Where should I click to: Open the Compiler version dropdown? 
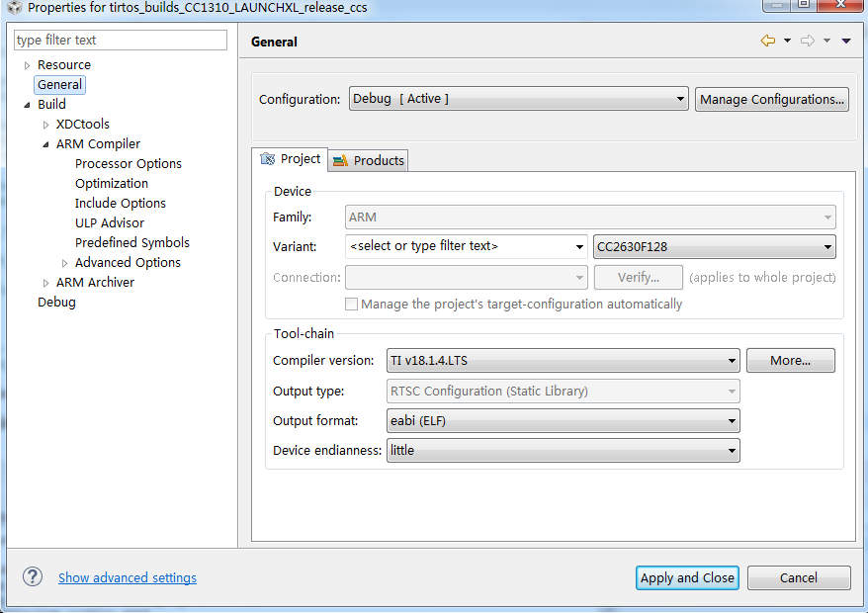[x=563, y=361]
